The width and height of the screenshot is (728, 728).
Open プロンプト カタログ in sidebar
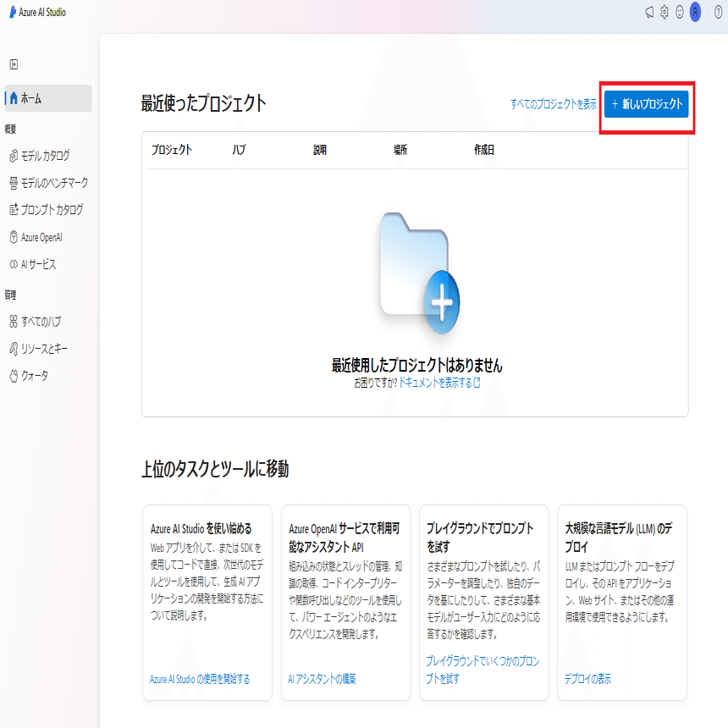(x=48, y=210)
